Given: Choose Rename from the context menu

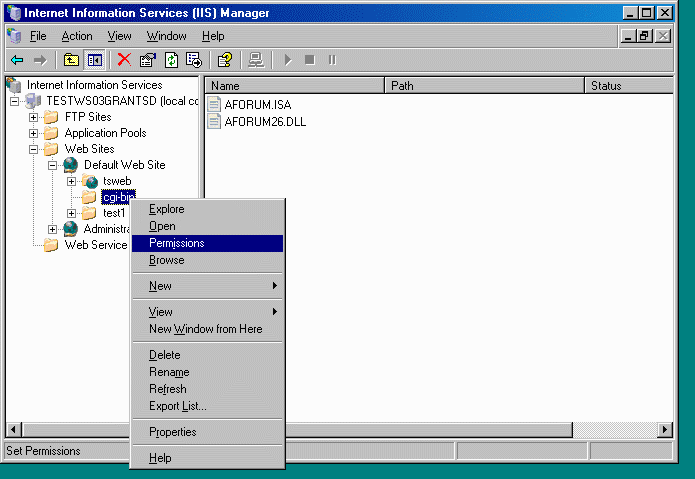Looking at the screenshot, I should point(207,372).
